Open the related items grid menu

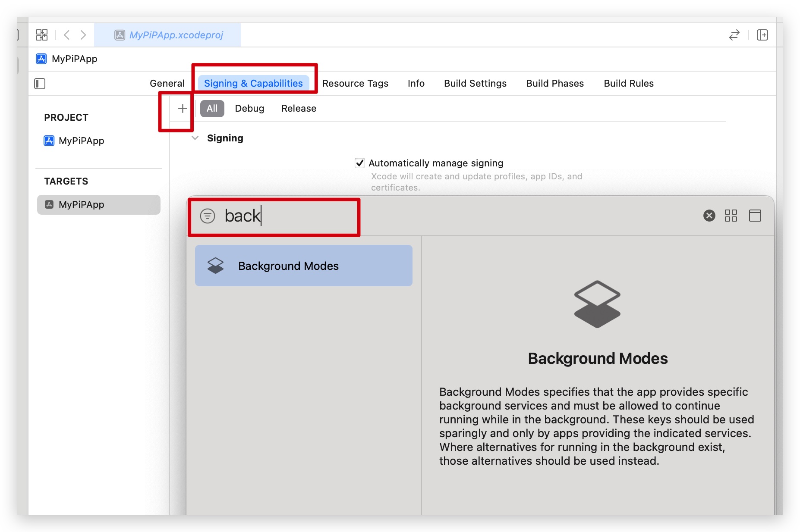point(42,35)
